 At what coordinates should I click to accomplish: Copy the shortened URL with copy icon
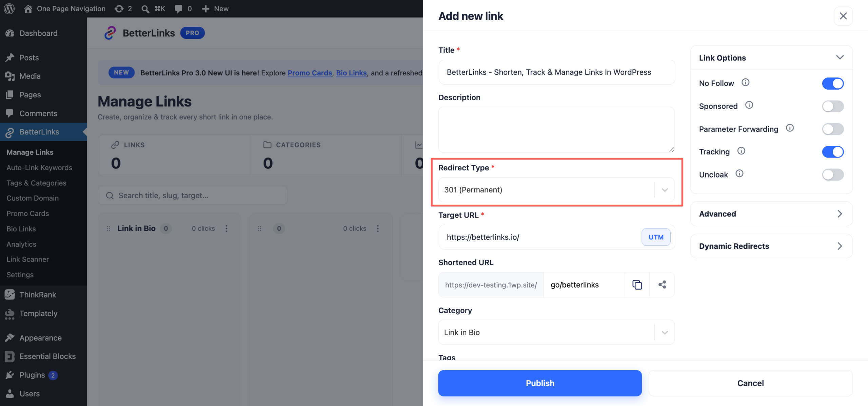(637, 284)
